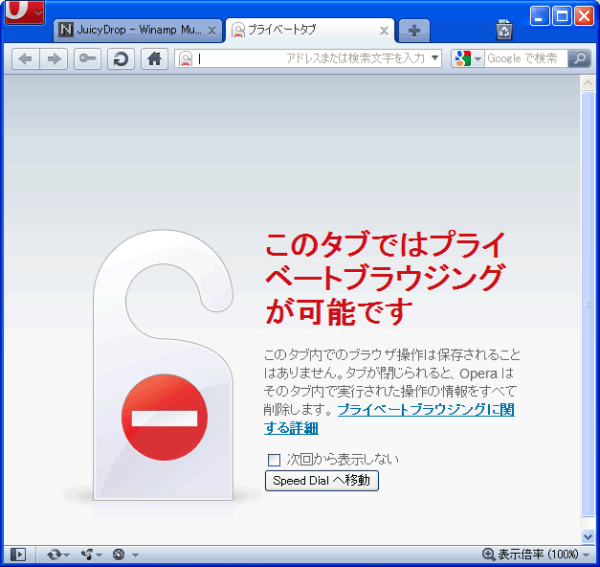Go to the Home page
Image resolution: width=600 pixels, height=567 pixels.
click(154, 59)
